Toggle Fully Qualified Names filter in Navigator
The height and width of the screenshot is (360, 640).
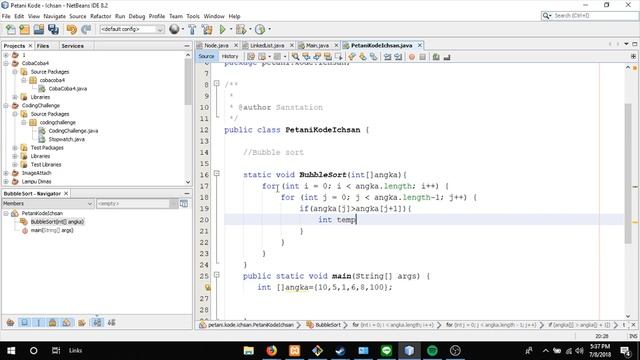pos(82,322)
